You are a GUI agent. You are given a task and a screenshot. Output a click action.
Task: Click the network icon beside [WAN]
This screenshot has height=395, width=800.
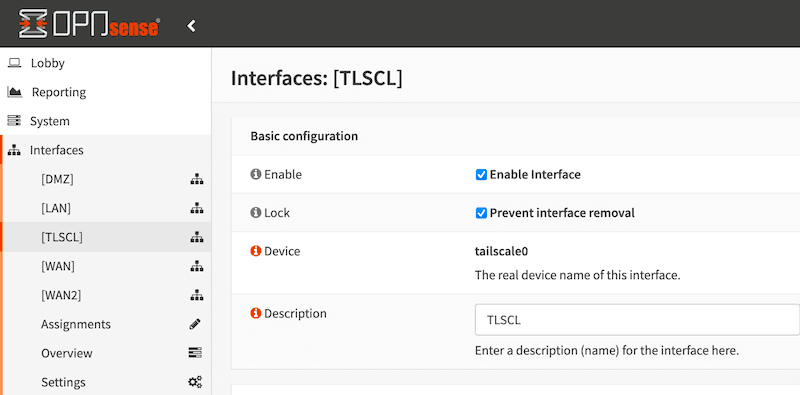196,266
